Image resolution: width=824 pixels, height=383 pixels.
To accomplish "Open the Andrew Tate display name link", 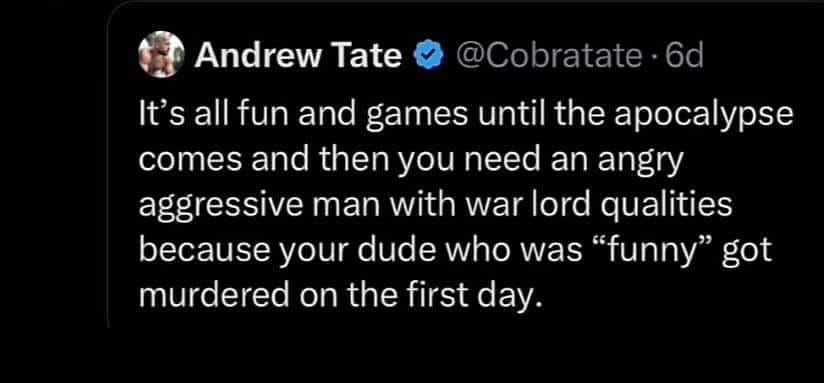I will (x=298, y=55).
